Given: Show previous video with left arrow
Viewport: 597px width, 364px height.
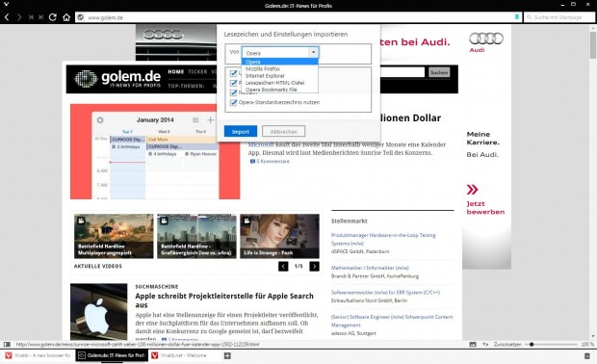Looking at the screenshot, I should pyautogui.click(x=283, y=266).
